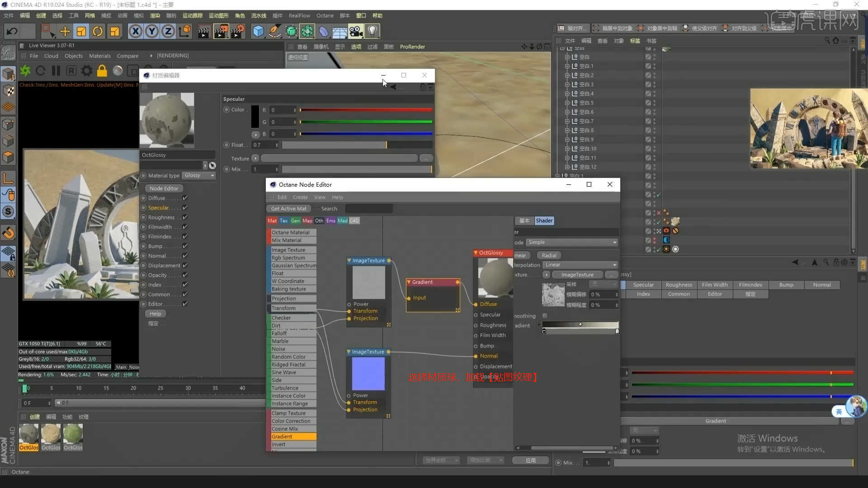Open Node Editor from material editor

coord(164,188)
